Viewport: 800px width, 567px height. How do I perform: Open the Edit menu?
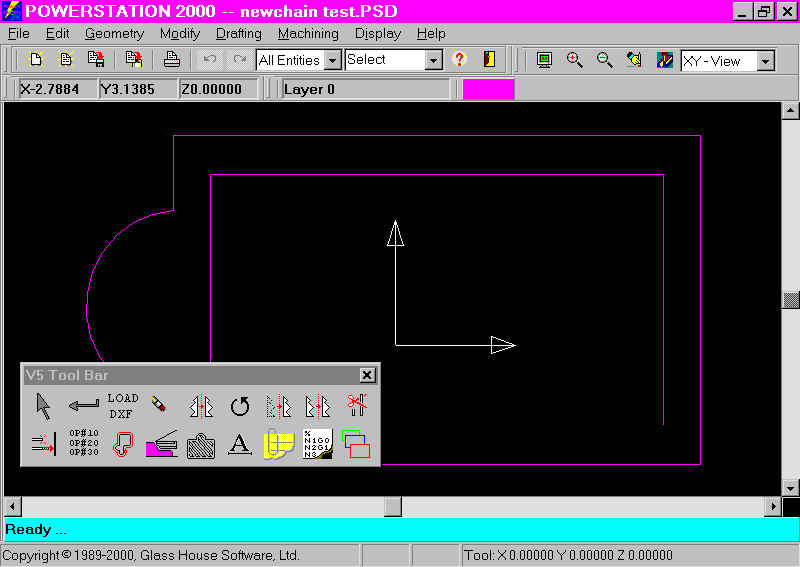point(57,34)
